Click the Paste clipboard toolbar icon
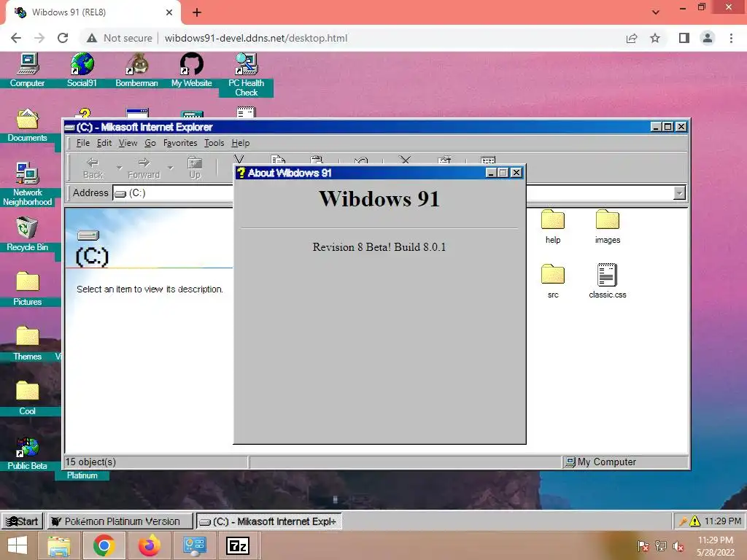Image resolution: width=747 pixels, height=560 pixels. (317, 160)
